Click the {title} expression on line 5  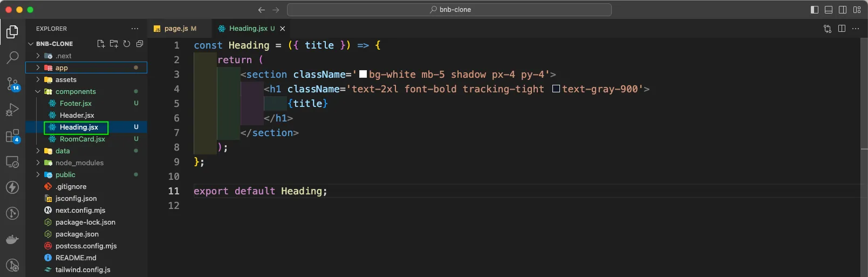pyautogui.click(x=307, y=103)
